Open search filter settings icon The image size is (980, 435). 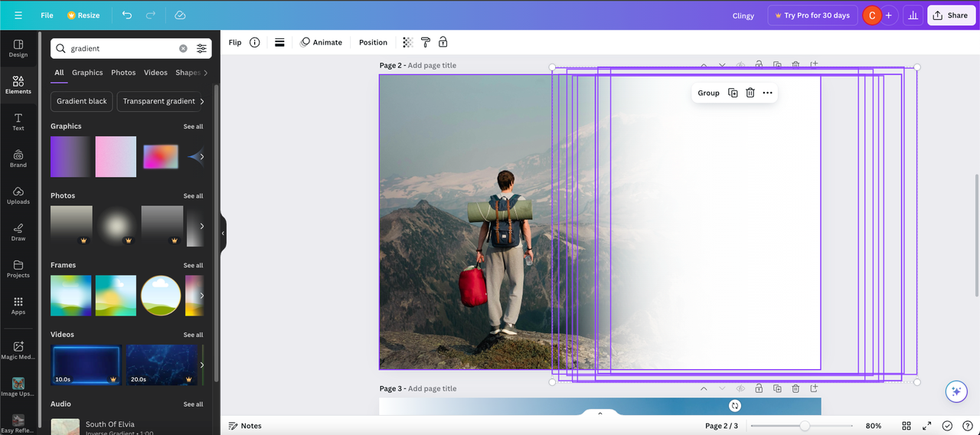coord(201,48)
